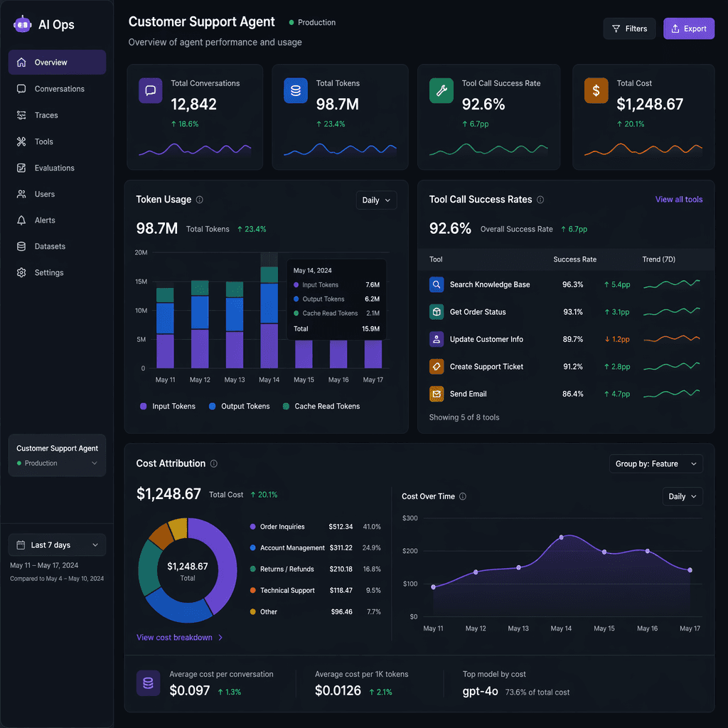The image size is (728, 728).
Task: Expand the Last 7 days date selector
Action: pos(57,545)
